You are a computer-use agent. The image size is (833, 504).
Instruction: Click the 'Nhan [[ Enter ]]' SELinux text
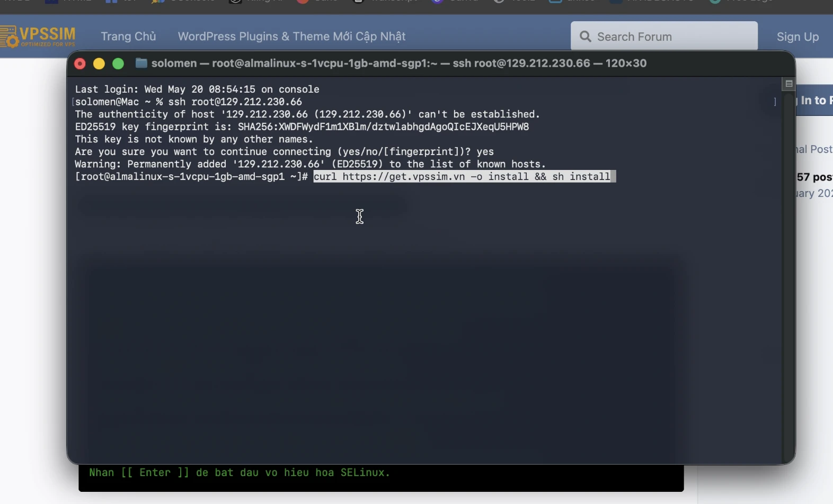click(240, 472)
